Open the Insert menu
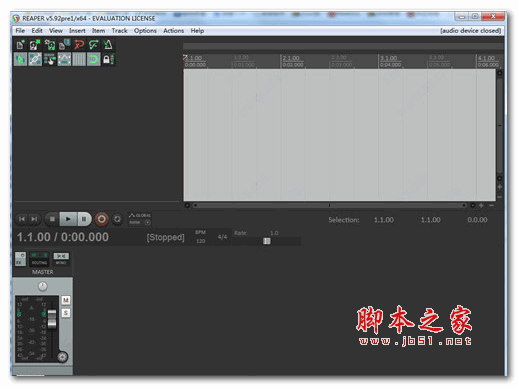Image resolution: width=518 pixels, height=387 pixels. tap(77, 31)
